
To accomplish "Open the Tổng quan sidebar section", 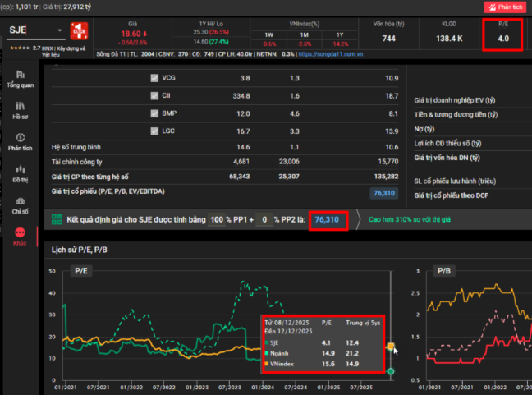I will coord(20,79).
